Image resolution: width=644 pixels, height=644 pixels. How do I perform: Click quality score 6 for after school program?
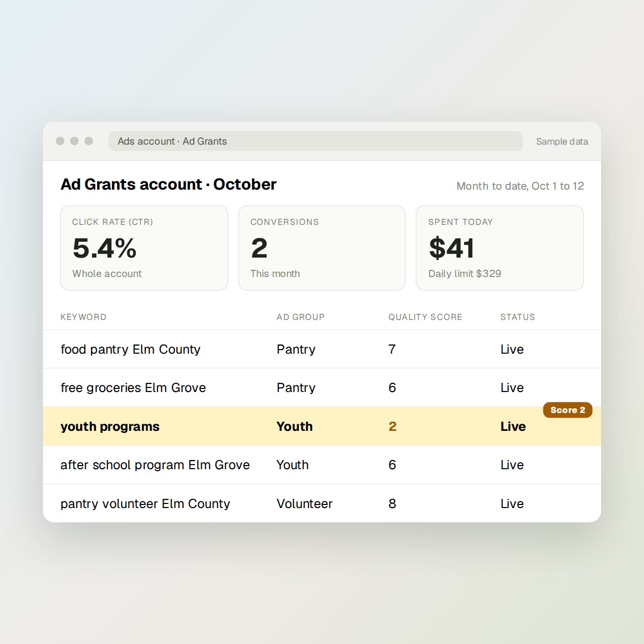(x=392, y=465)
